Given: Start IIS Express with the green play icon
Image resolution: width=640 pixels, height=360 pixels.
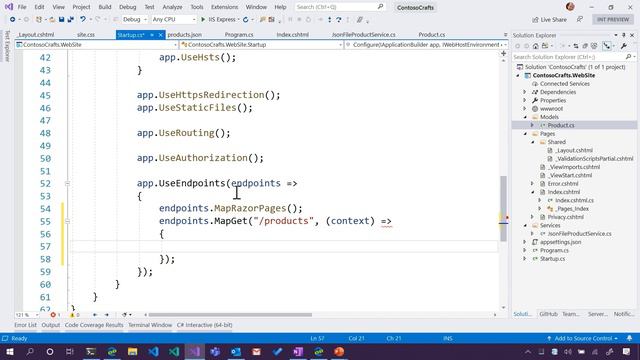Looking at the screenshot, I should [203, 19].
